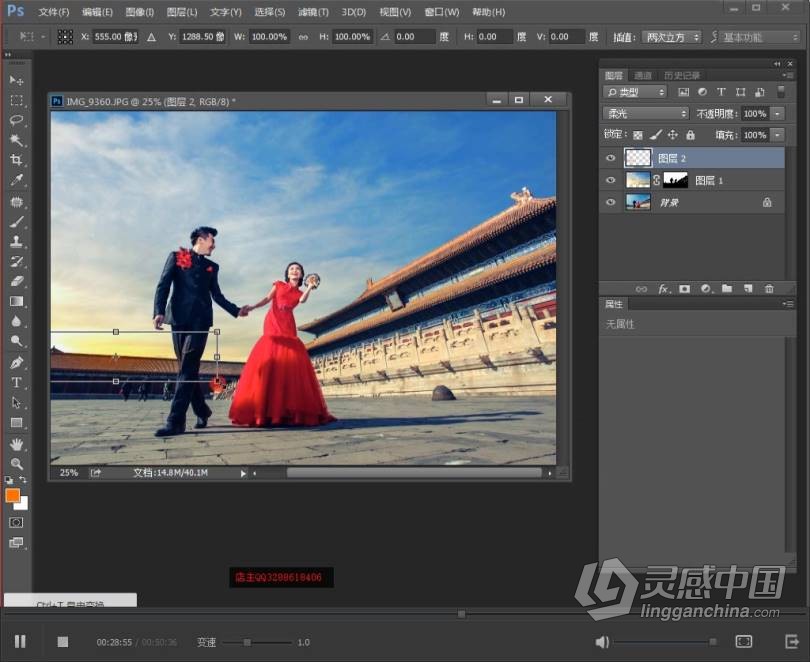The width and height of the screenshot is (810, 662).
Task: Select the Zoom tool
Action: tap(17, 464)
